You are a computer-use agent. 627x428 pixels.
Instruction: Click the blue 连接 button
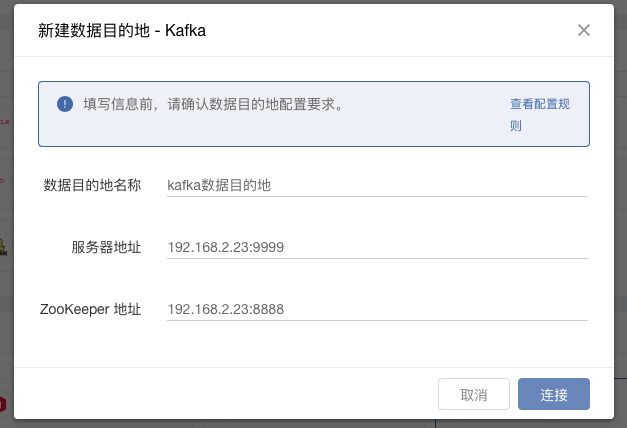[x=554, y=395]
